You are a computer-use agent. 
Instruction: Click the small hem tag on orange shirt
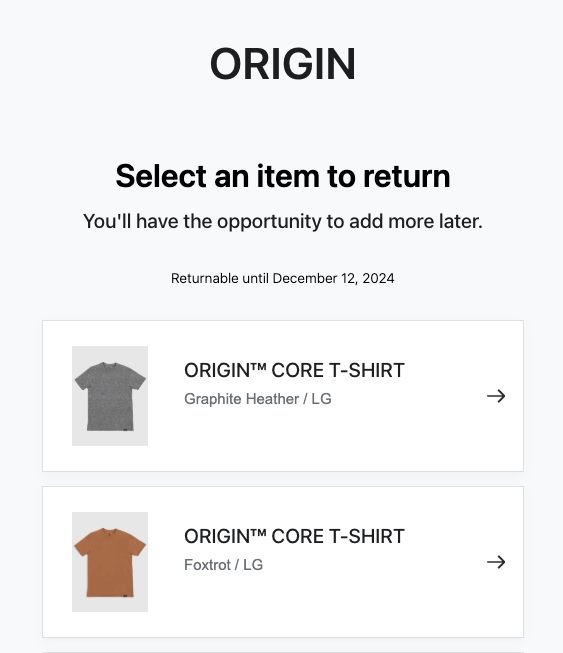point(125,596)
